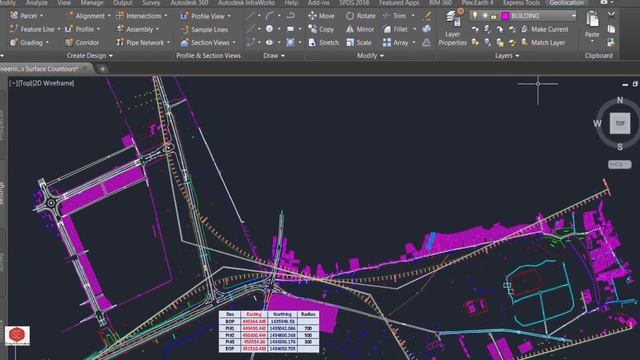
Task: Click the TOP face of ViewCube
Action: 620,123
